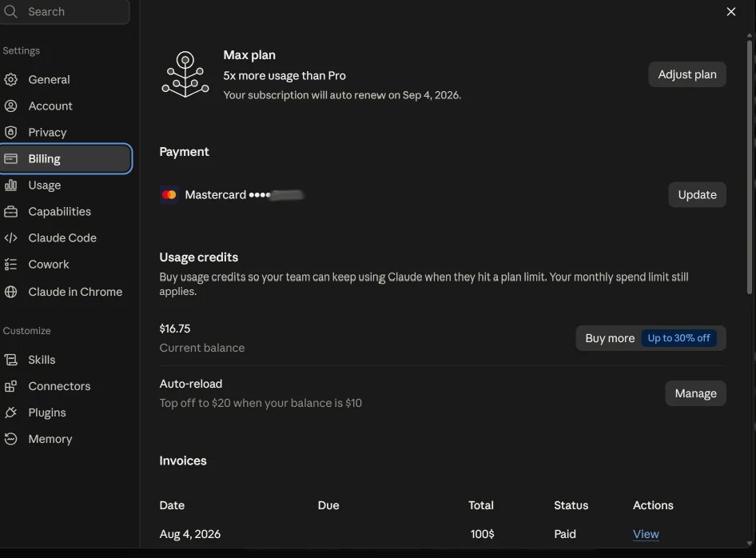Click the Billing card icon
This screenshot has height=558, width=756.
tap(10, 158)
